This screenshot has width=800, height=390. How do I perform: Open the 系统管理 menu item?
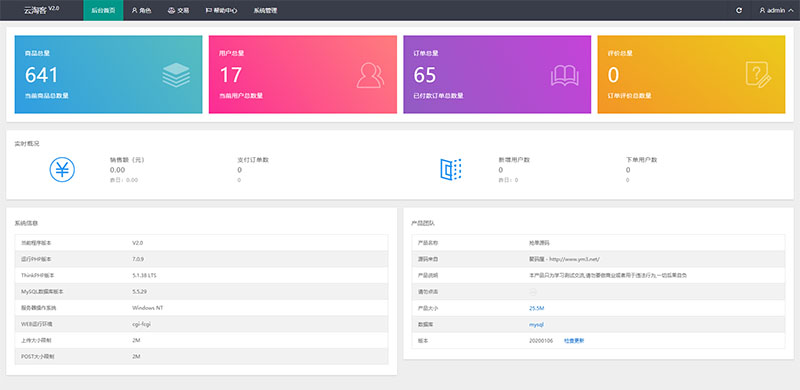(x=265, y=10)
